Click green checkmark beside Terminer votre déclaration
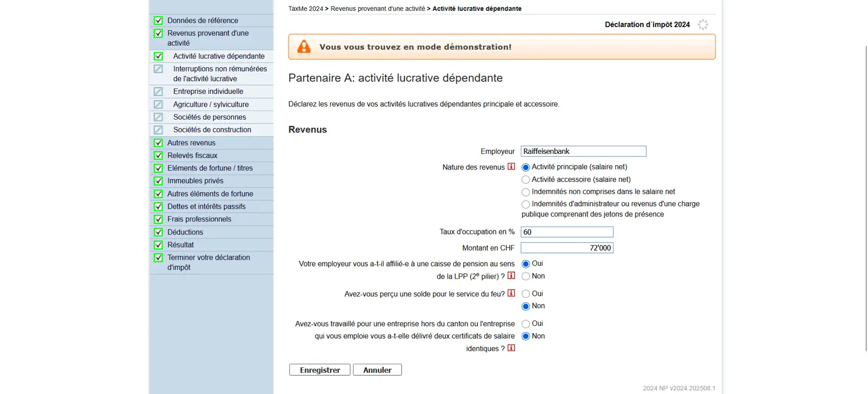 click(158, 257)
